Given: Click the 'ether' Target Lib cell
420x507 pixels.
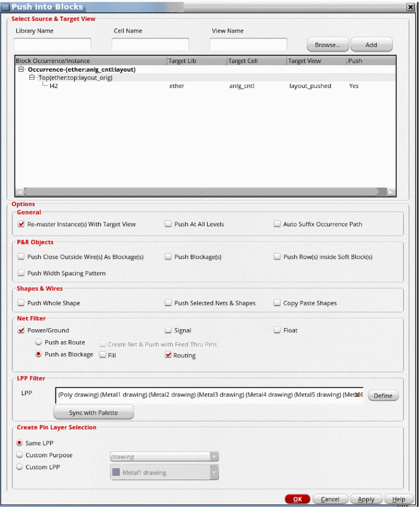Looking at the screenshot, I should [177, 86].
